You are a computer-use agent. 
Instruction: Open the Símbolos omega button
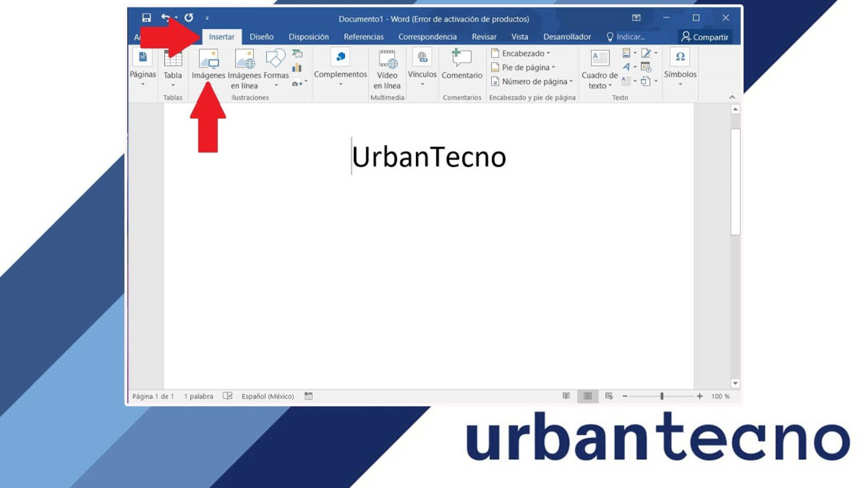tap(681, 67)
